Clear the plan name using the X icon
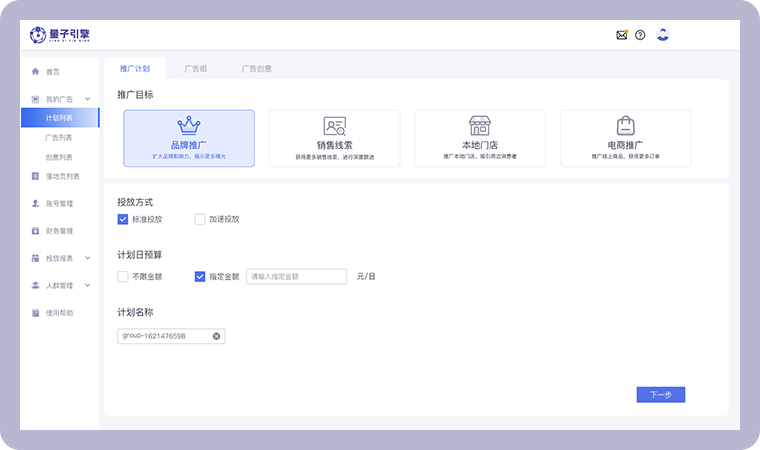The width and height of the screenshot is (760, 450). [216, 336]
